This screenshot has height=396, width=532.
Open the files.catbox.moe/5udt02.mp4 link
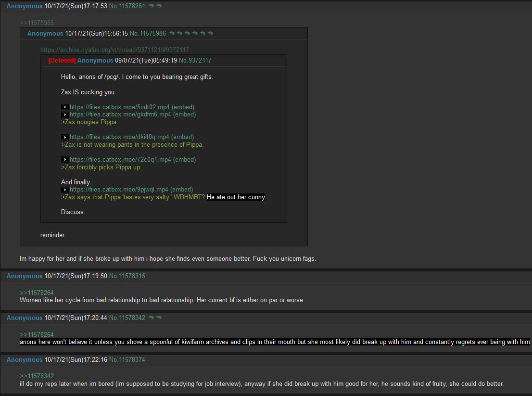(119, 107)
